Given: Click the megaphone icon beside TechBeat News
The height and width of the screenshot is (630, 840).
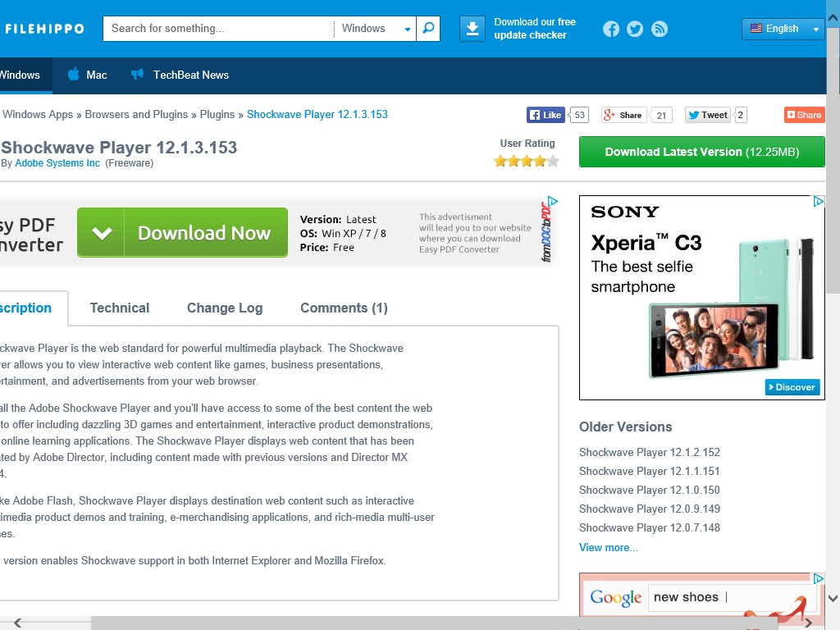Looking at the screenshot, I should (x=137, y=74).
